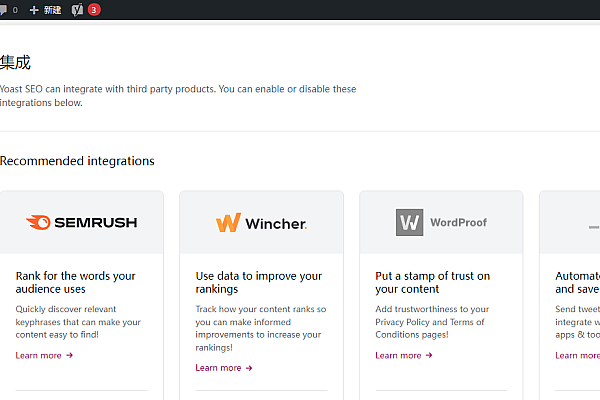Open the Yoast SEO admin bar icon
600x400 pixels.
click(x=77, y=10)
